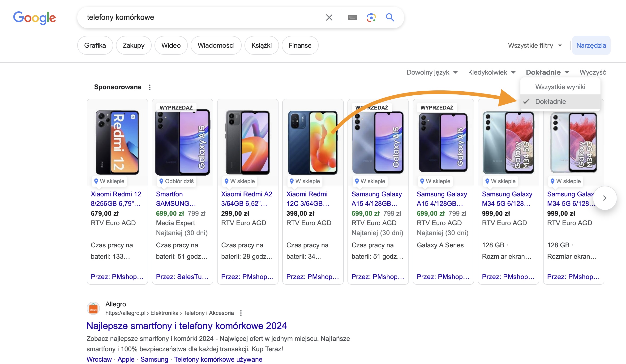626x364 pixels.
Task: Click the Google Lens camera icon
Action: pos(371,17)
